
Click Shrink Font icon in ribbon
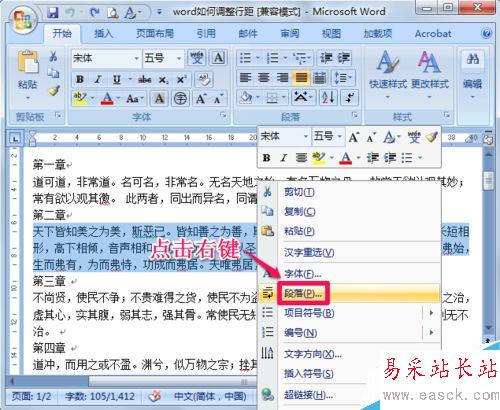coord(218,98)
